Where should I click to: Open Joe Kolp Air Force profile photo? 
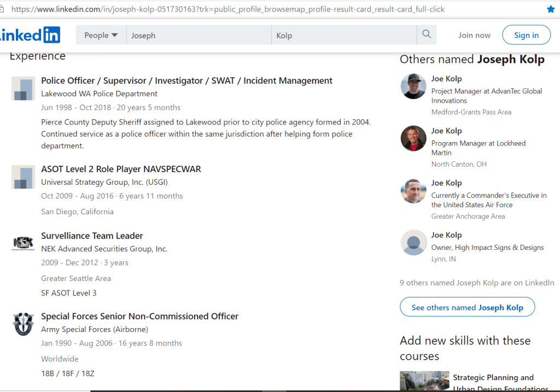click(x=413, y=191)
